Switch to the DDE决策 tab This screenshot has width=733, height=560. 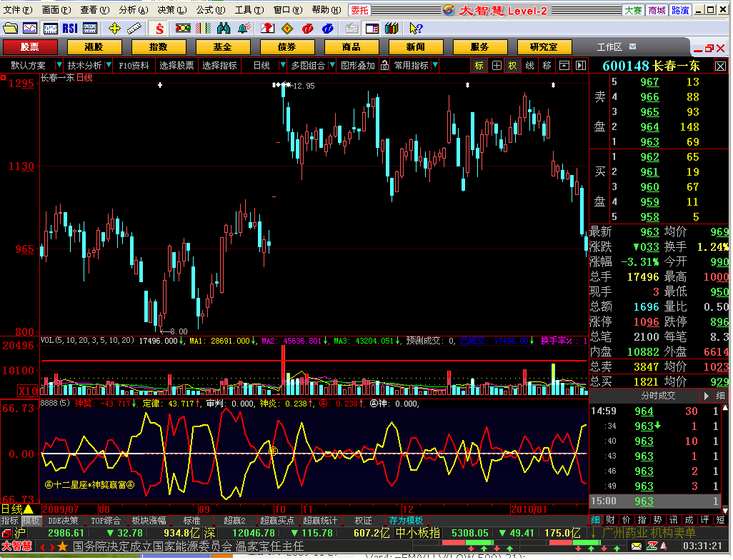63,520
